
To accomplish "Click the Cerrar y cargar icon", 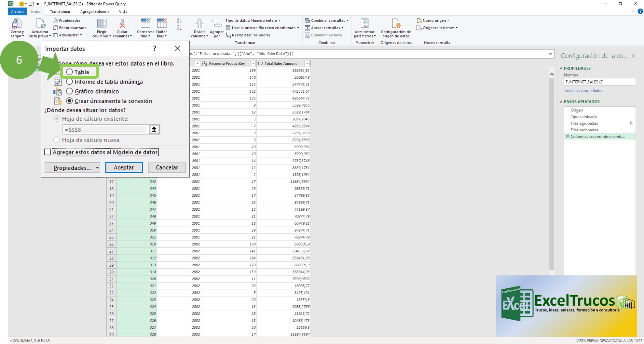I will [17, 24].
